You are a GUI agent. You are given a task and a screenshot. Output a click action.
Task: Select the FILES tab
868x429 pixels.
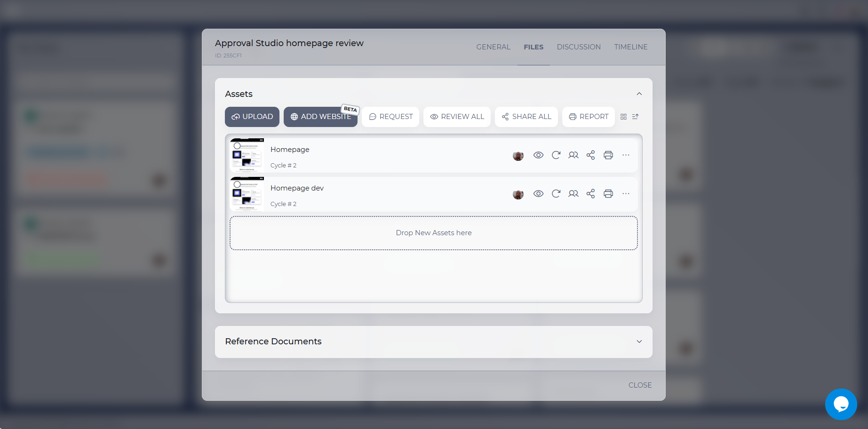[534, 47]
